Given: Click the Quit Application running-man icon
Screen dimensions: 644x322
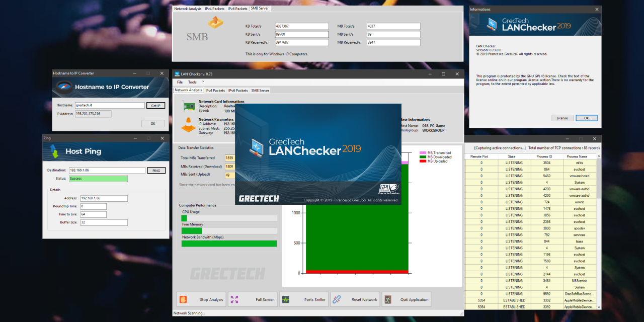Looking at the screenshot, I should click(388, 299).
